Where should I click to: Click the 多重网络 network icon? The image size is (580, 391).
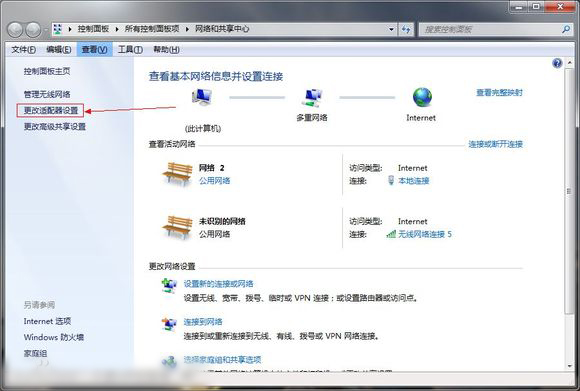point(312,98)
